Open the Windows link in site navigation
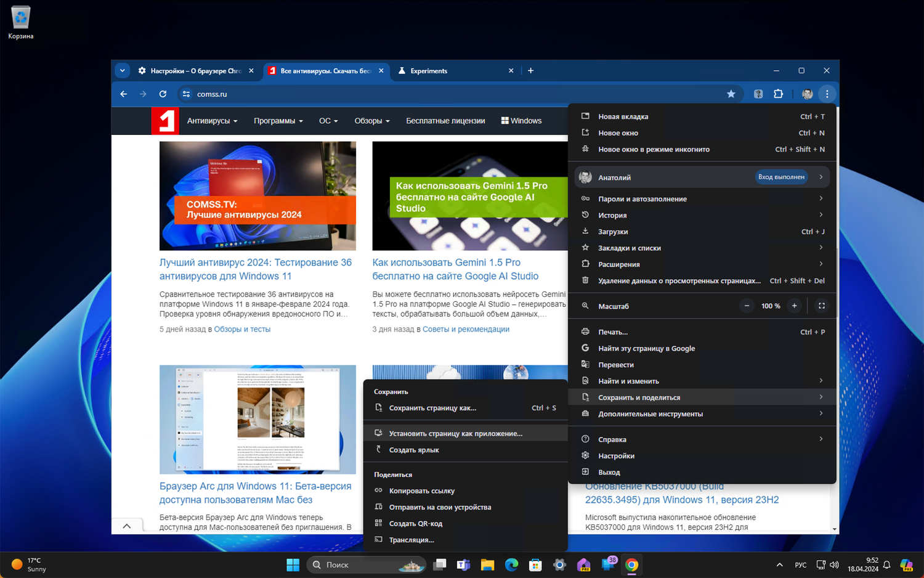The height and width of the screenshot is (578, 924). tap(521, 121)
